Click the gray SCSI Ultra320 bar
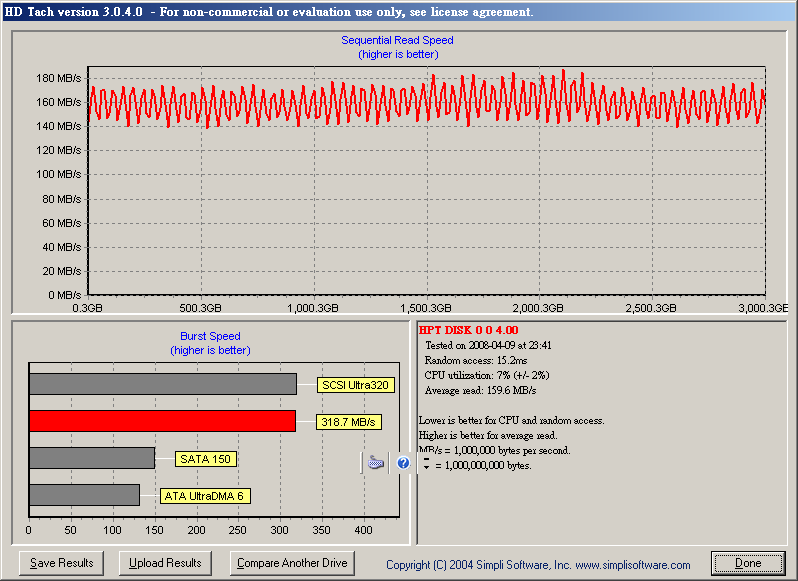Screen dimensions: 798x581 coord(163,384)
